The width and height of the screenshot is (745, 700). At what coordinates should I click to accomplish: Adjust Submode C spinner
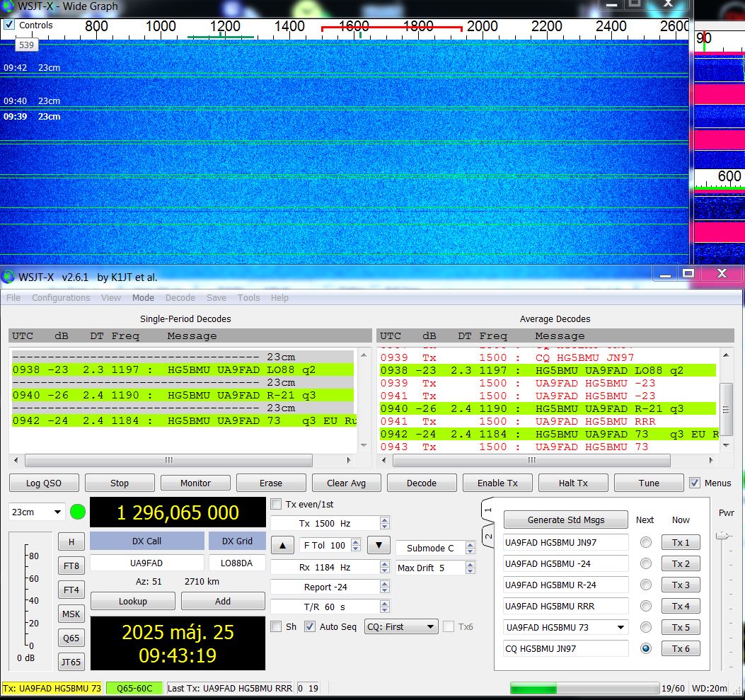[x=470, y=548]
